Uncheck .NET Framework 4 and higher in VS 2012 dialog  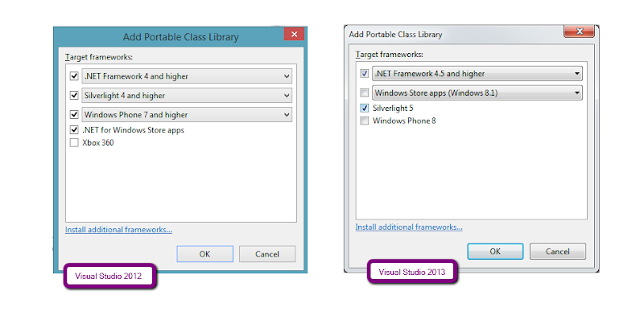[x=74, y=76]
